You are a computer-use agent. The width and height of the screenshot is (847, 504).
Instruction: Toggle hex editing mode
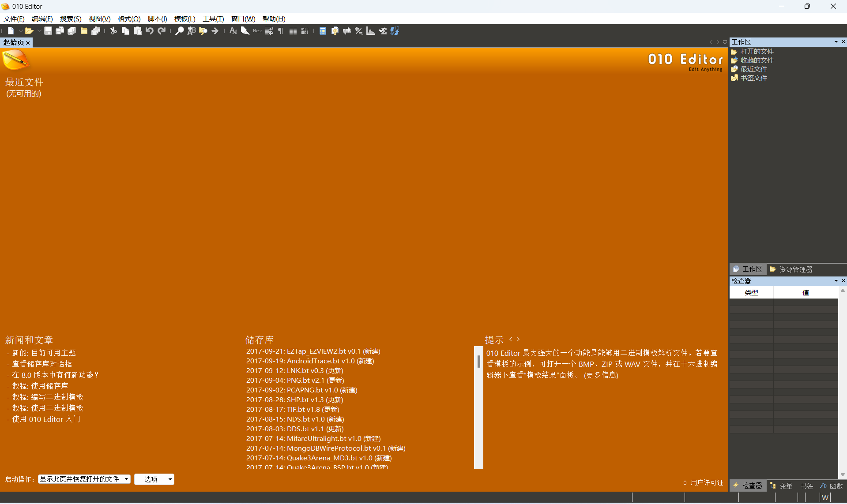point(258,30)
